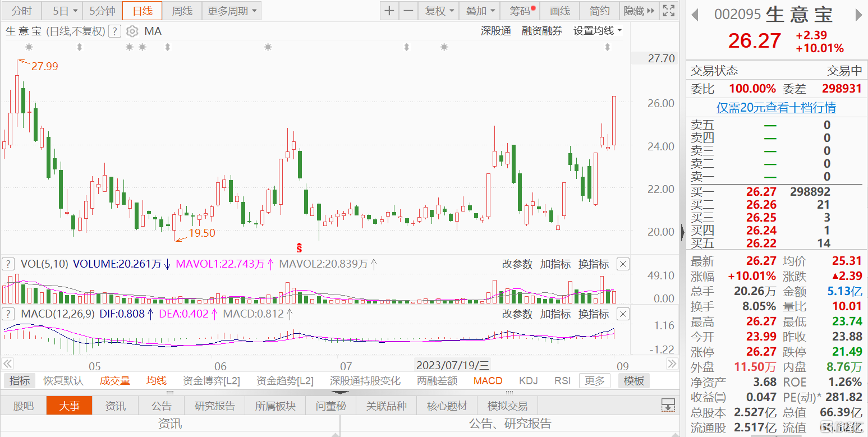Image resolution: width=868 pixels, height=437 pixels.
Task: Collapse the right quote side panel
Action: point(682,232)
